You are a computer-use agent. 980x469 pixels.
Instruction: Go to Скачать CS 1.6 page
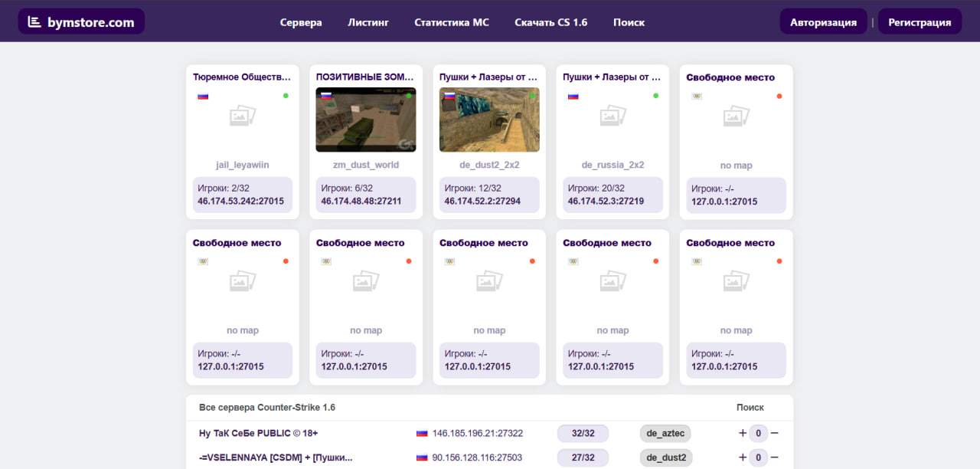coord(550,22)
